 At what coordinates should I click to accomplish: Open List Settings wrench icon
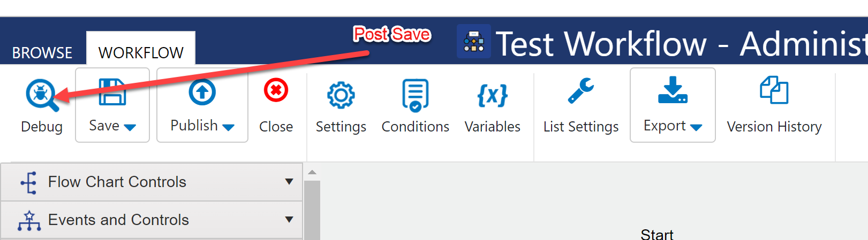(x=581, y=90)
